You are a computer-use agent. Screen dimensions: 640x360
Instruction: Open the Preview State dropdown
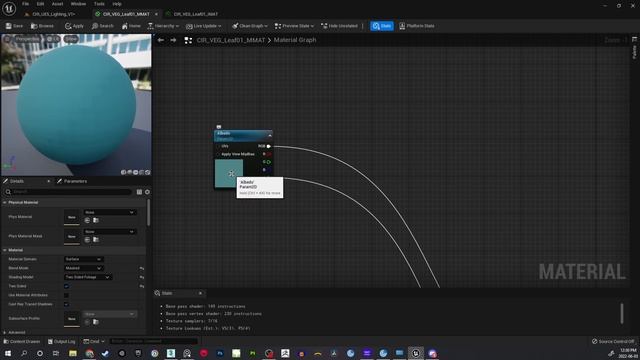294,26
